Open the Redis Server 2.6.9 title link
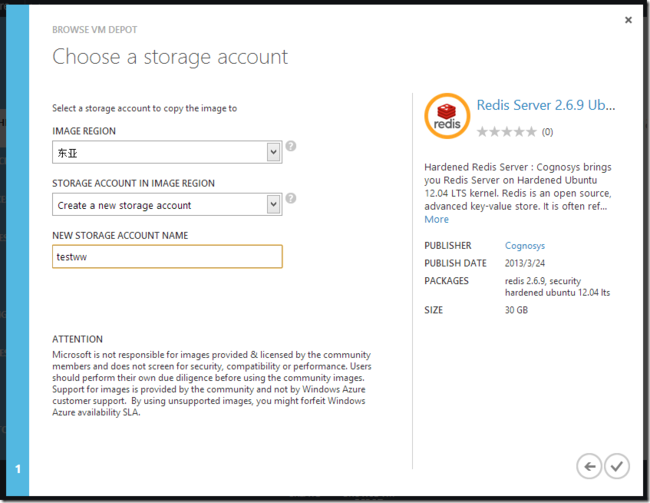 546,105
